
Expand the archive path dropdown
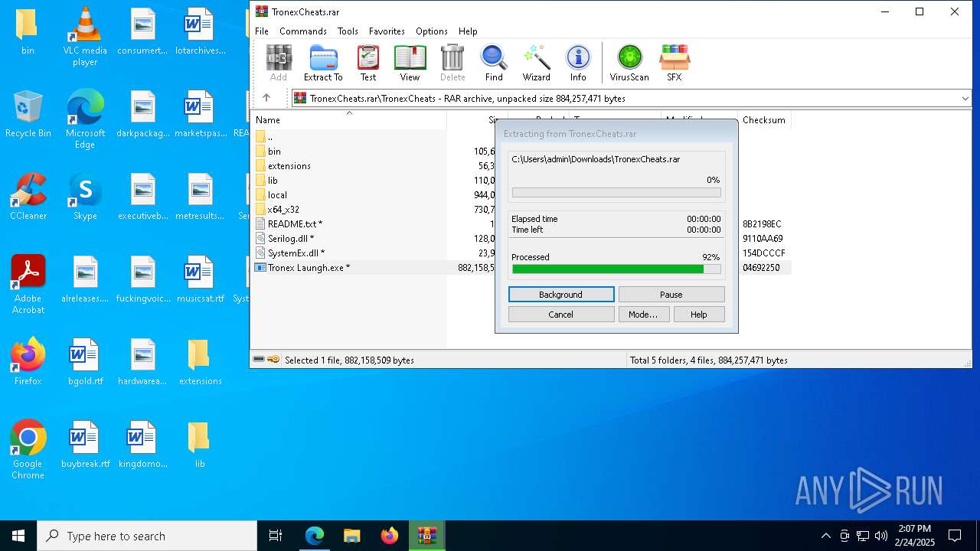(965, 98)
